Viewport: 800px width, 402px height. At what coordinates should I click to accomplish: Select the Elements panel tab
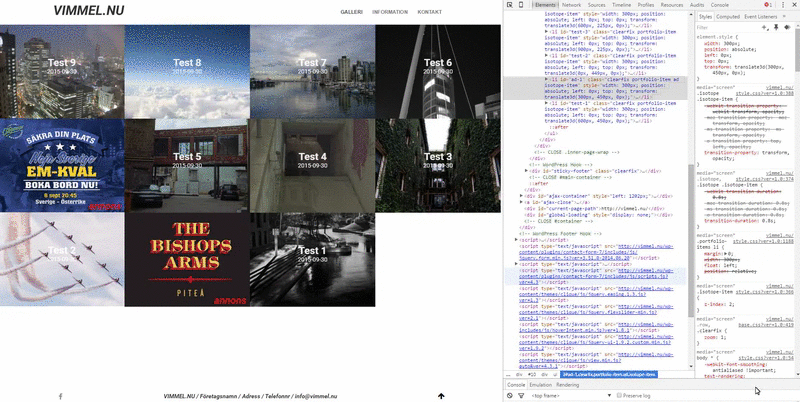pyautogui.click(x=545, y=5)
